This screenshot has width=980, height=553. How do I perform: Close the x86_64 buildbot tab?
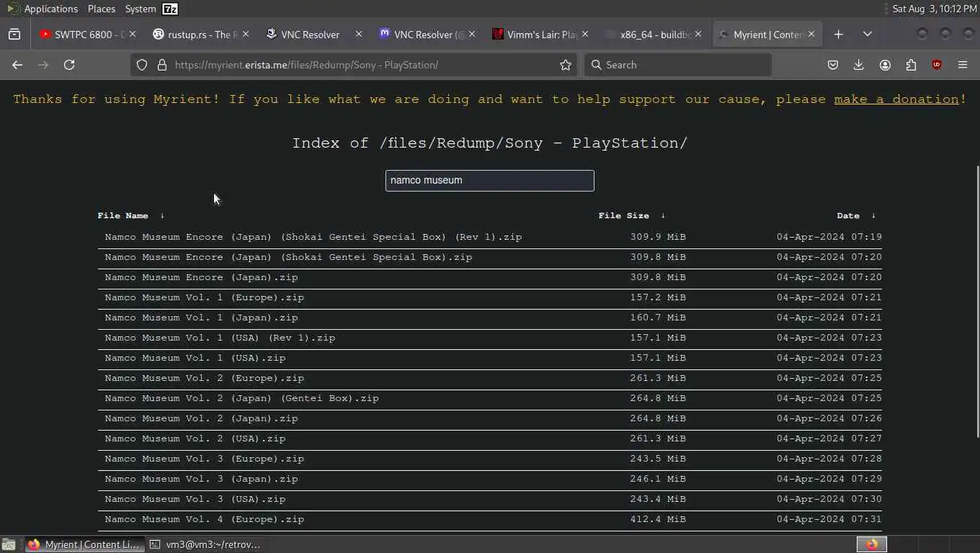click(698, 34)
